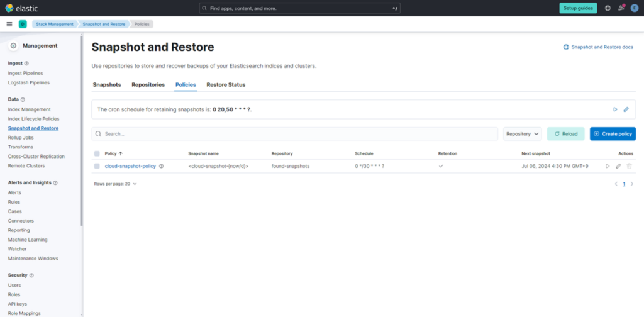The height and width of the screenshot is (317, 644).
Task: Open Snapshot and Restore docs link
Action: [x=598, y=47]
